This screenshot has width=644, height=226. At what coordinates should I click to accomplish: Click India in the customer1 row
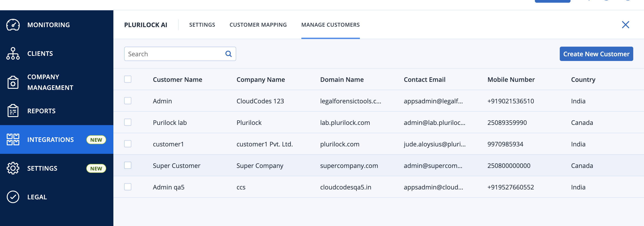click(x=578, y=144)
